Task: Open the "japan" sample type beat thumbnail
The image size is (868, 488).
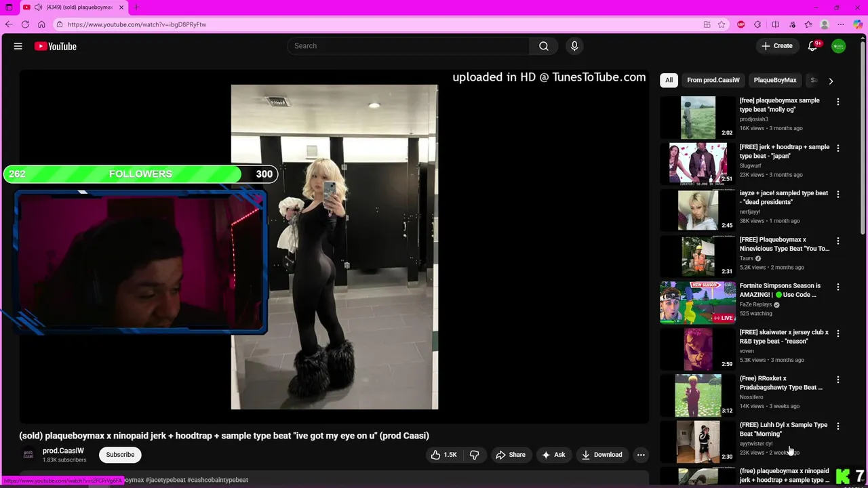Action: tap(698, 163)
